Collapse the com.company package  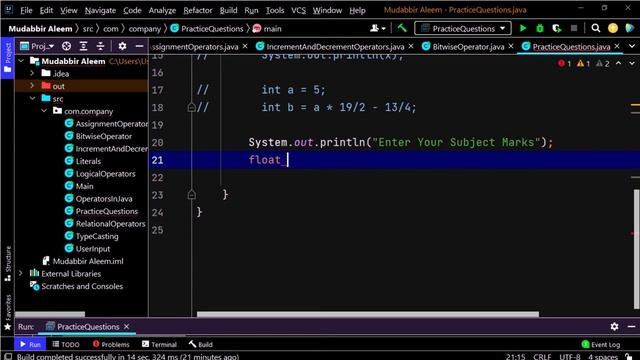click(44, 111)
